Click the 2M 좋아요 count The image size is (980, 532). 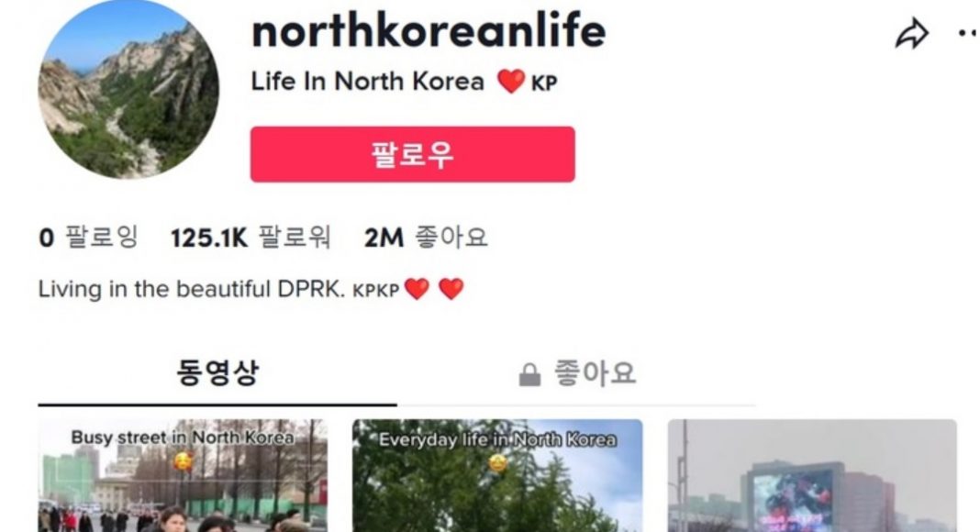(426, 238)
